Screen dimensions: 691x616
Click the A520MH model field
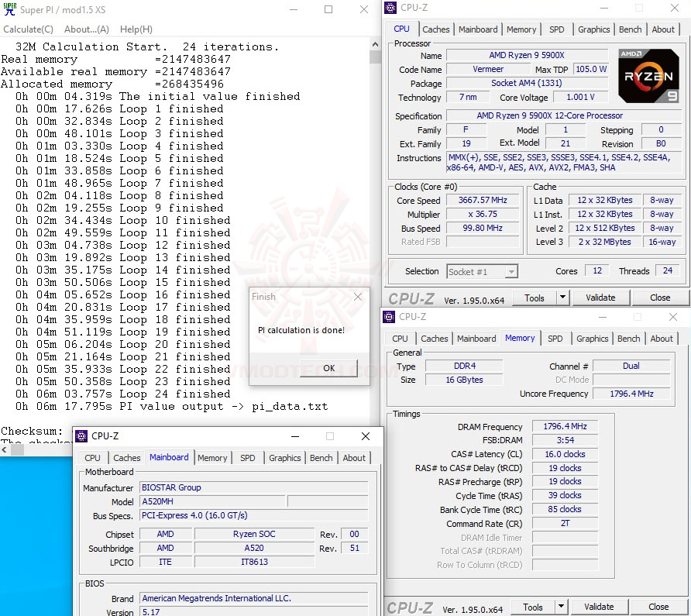click(x=213, y=502)
